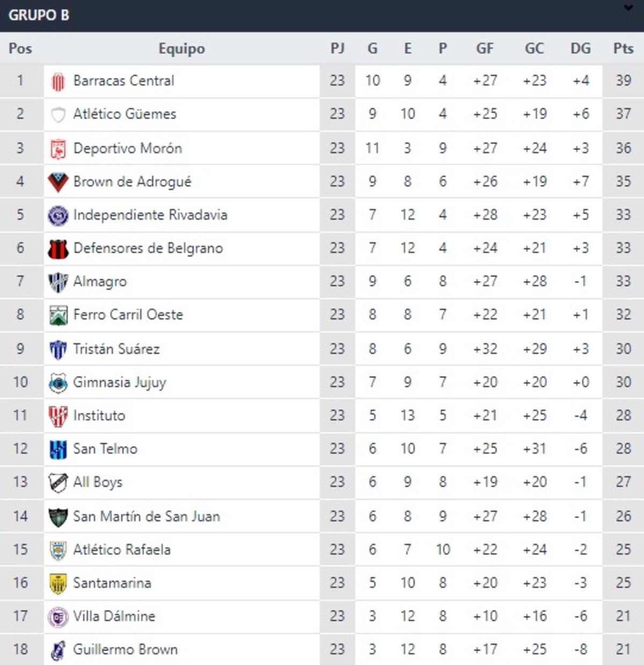This screenshot has width=644, height=665.
Task: Click the PJ column header
Action: pos(337,48)
